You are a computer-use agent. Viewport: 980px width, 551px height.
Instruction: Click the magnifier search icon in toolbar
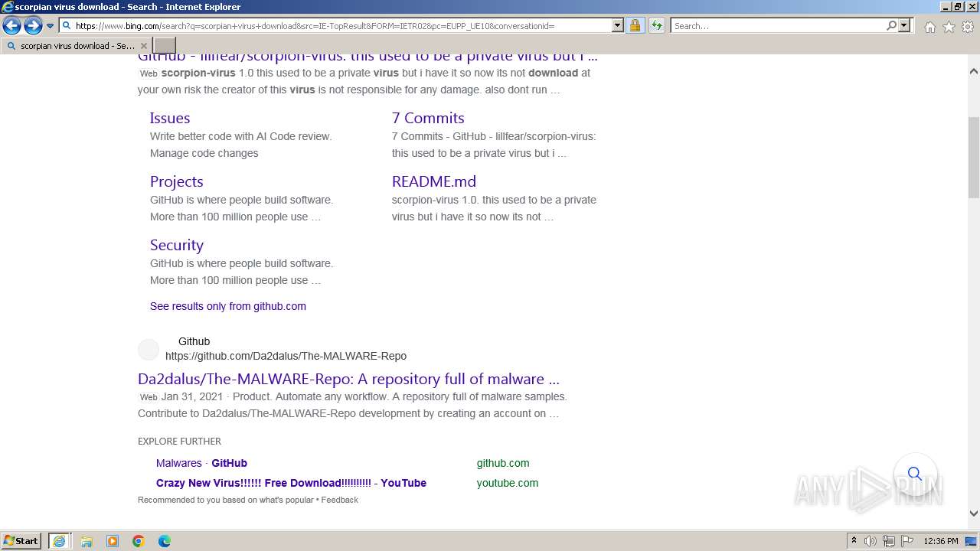point(891,26)
